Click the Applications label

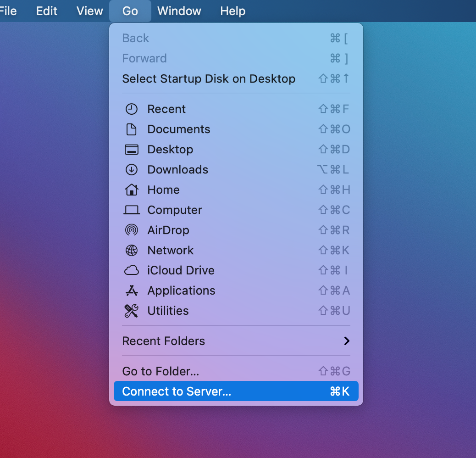click(x=181, y=290)
